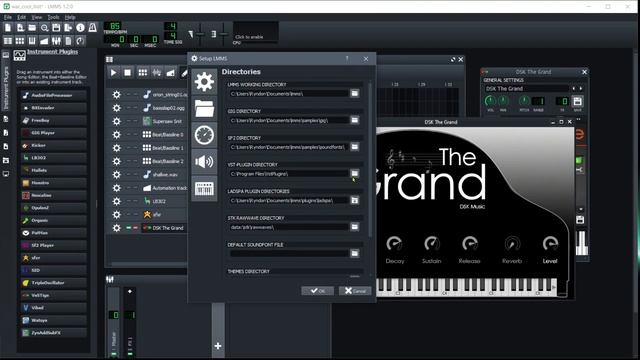Click CPU usage display to enable
Image resolution: width=640 pixels, height=360 pixels.
coord(256,32)
